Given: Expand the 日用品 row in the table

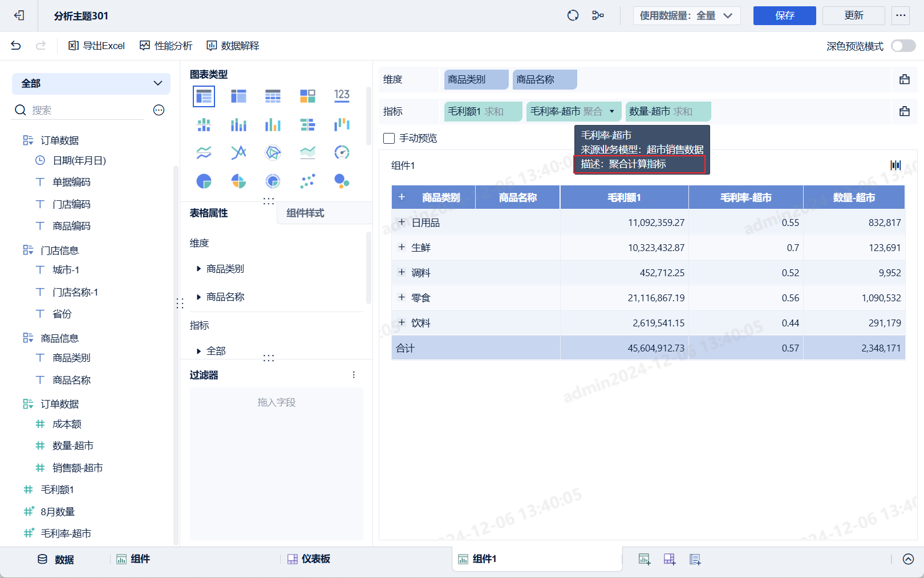Looking at the screenshot, I should coord(402,223).
